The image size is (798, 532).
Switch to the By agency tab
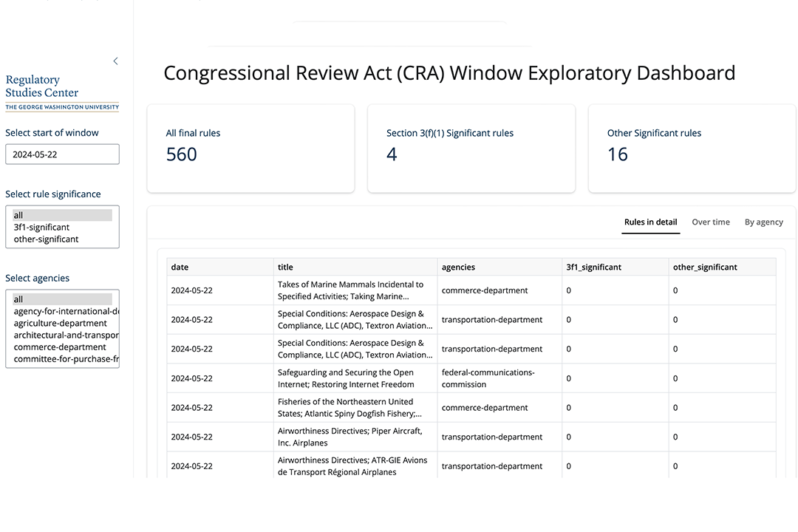tap(763, 222)
